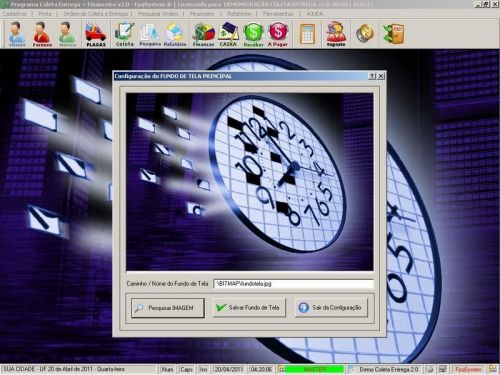
Task: Click the 04:20:06 time in status bar
Action: (261, 369)
